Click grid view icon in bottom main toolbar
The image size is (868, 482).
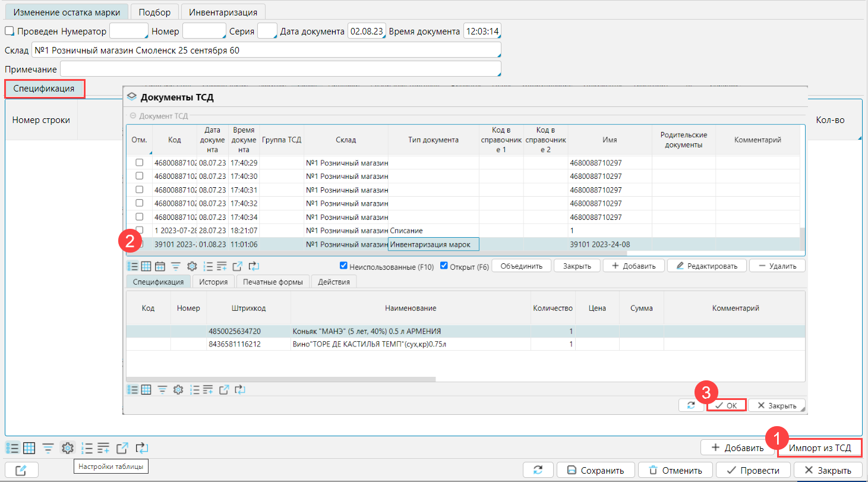(x=29, y=448)
